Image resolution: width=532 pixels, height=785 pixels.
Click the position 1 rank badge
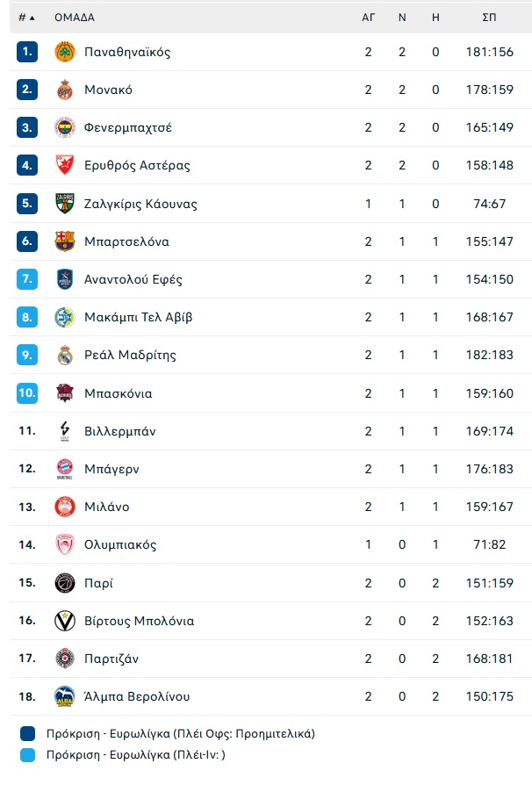point(27,52)
